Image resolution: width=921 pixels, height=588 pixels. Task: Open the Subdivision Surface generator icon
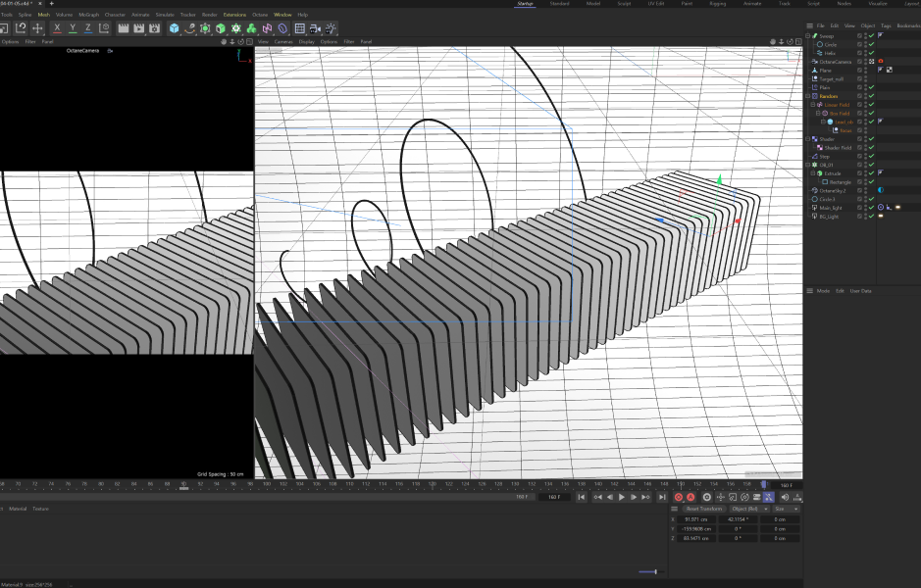(205, 28)
